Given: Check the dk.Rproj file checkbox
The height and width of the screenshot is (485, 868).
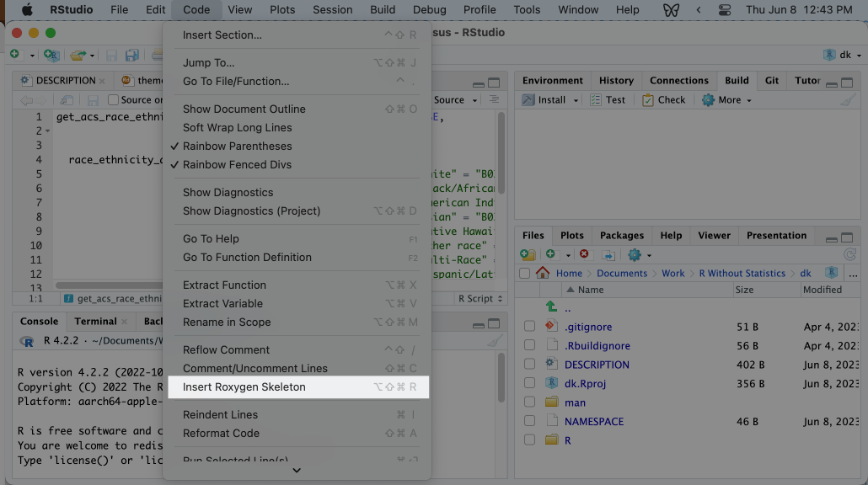Looking at the screenshot, I should pyautogui.click(x=530, y=382).
